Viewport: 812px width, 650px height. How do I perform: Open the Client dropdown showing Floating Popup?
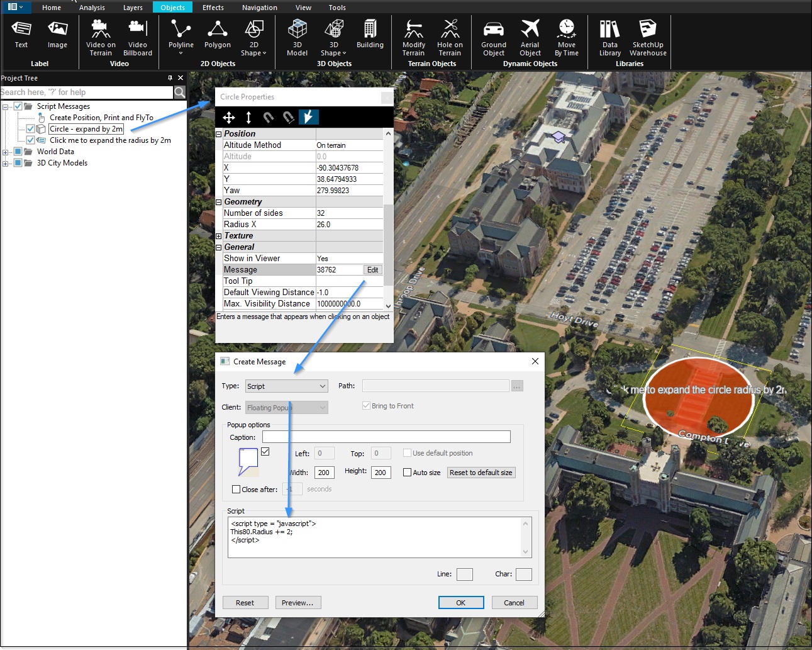[287, 408]
